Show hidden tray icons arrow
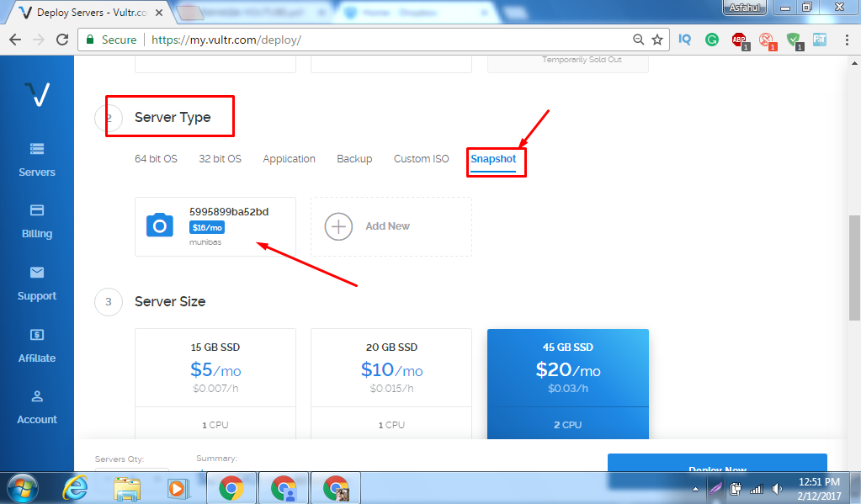The width and height of the screenshot is (861, 504). point(696,489)
